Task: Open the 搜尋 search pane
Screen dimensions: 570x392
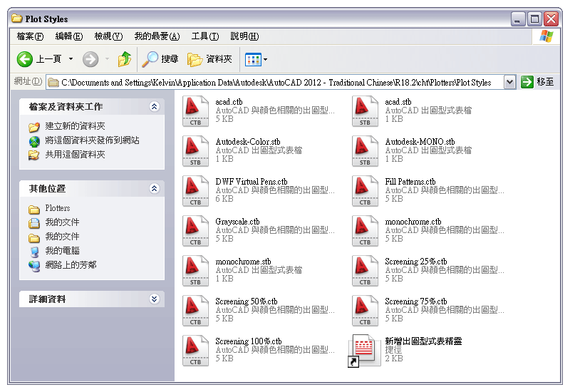Action: coord(160,59)
